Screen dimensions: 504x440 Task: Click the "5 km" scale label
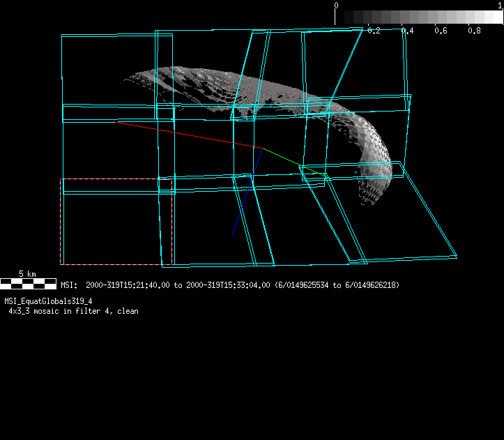[x=28, y=274]
